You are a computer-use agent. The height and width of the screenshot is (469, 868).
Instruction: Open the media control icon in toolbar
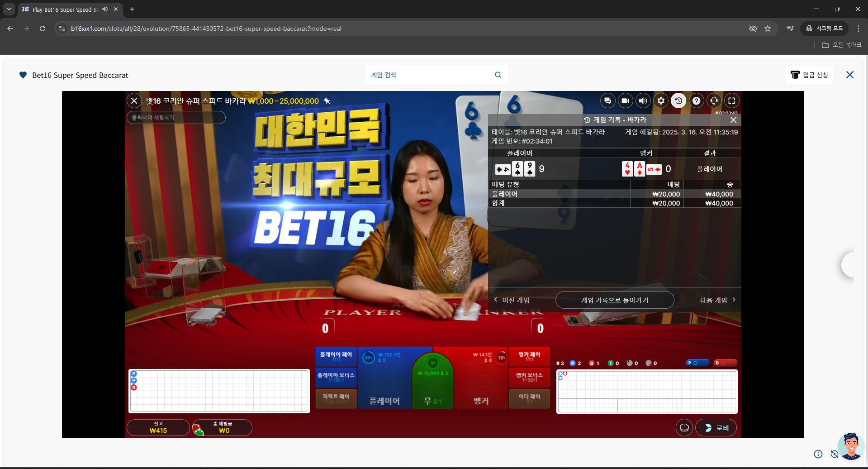click(790, 29)
